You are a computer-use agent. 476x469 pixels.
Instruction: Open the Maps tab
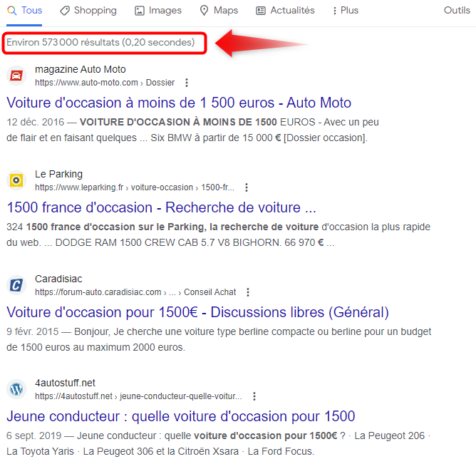pos(219,11)
